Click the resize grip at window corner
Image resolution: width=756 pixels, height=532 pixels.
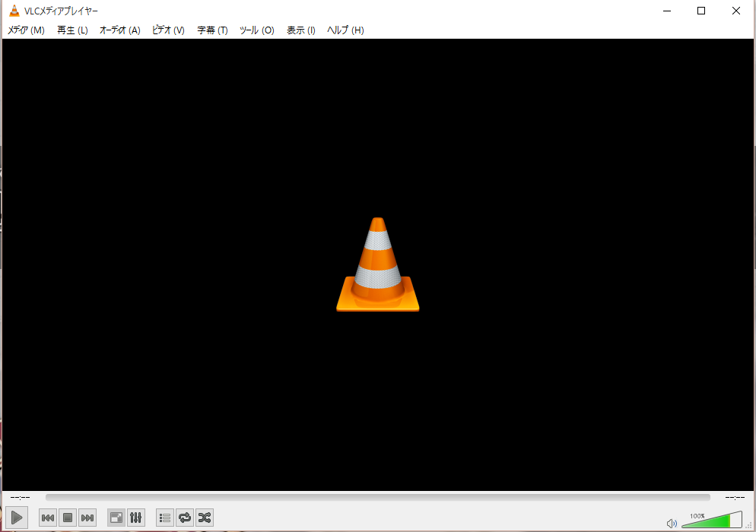749,526
